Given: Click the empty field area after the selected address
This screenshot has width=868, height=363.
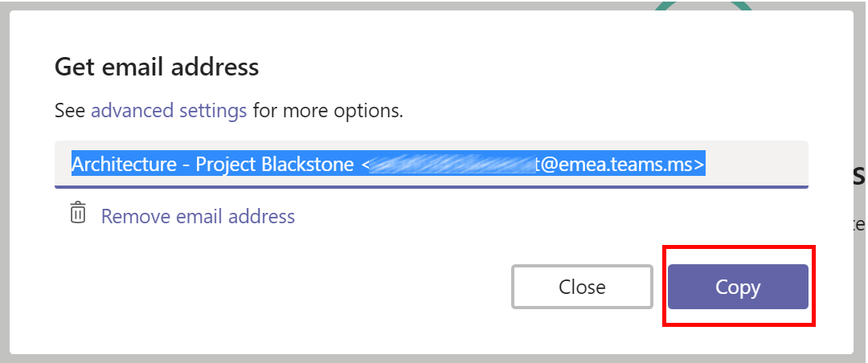Looking at the screenshot, I should [756, 164].
